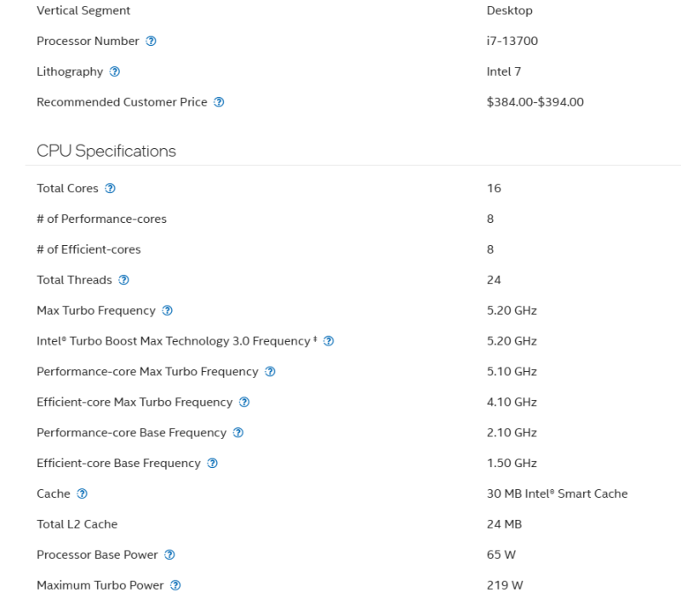Show help for Total Cores
Screen dimensions: 681x616
point(110,188)
